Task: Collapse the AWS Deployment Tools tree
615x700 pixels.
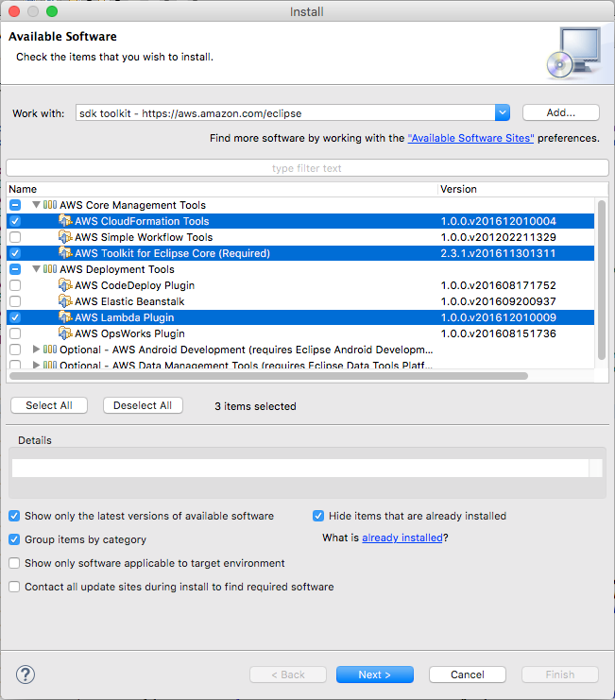Action: click(37, 269)
